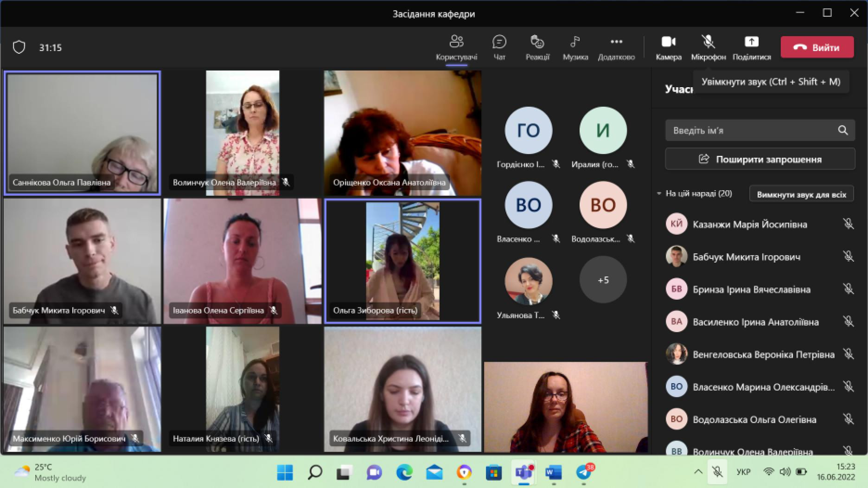The width and height of the screenshot is (868, 488).
Task: Open Task View from taskbar
Action: coord(345,472)
